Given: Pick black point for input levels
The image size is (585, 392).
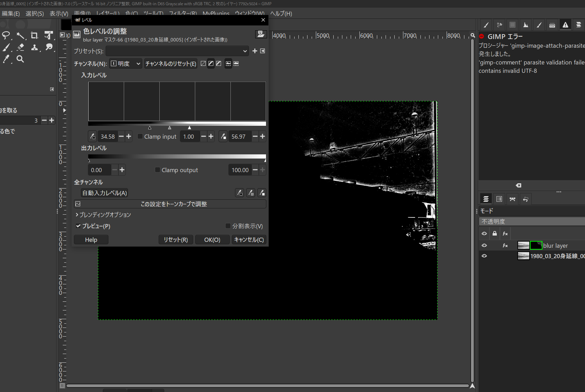Looking at the screenshot, I should pyautogui.click(x=92, y=137).
